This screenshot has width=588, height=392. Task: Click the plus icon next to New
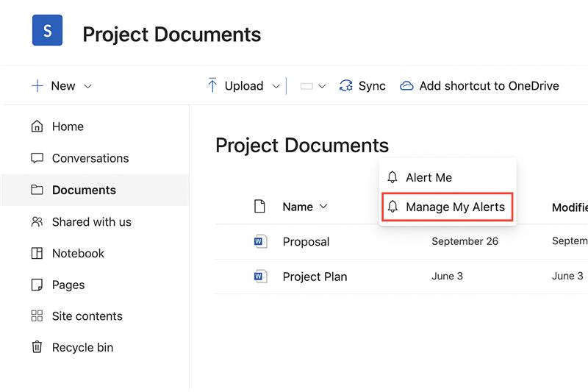tap(37, 86)
